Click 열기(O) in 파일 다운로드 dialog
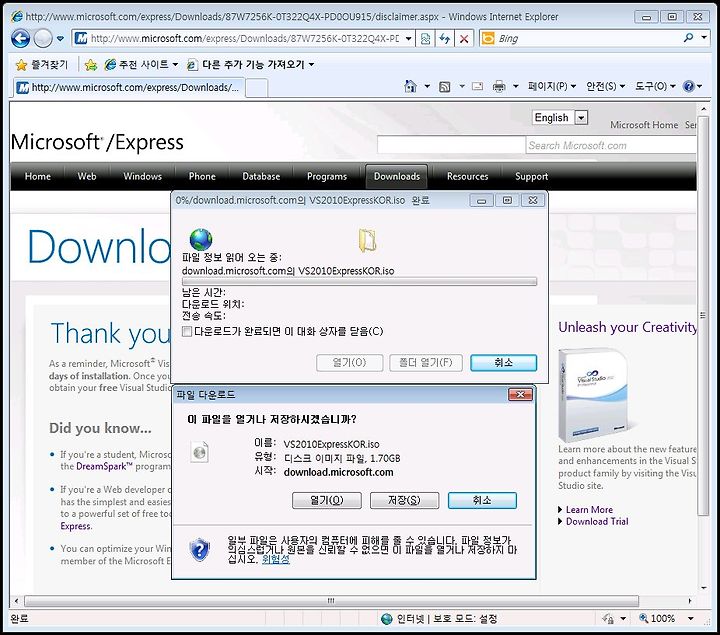This screenshot has width=720, height=635. [327, 500]
